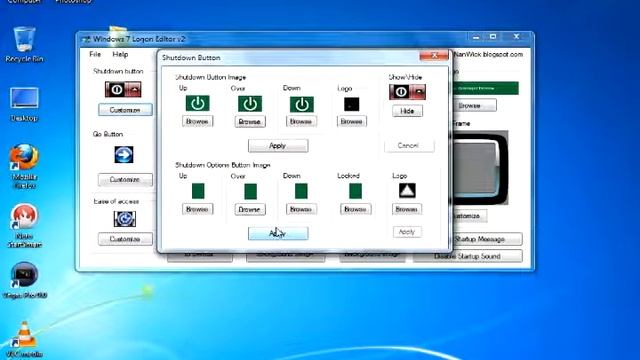Click the small Apply button under Logo

coord(407,232)
